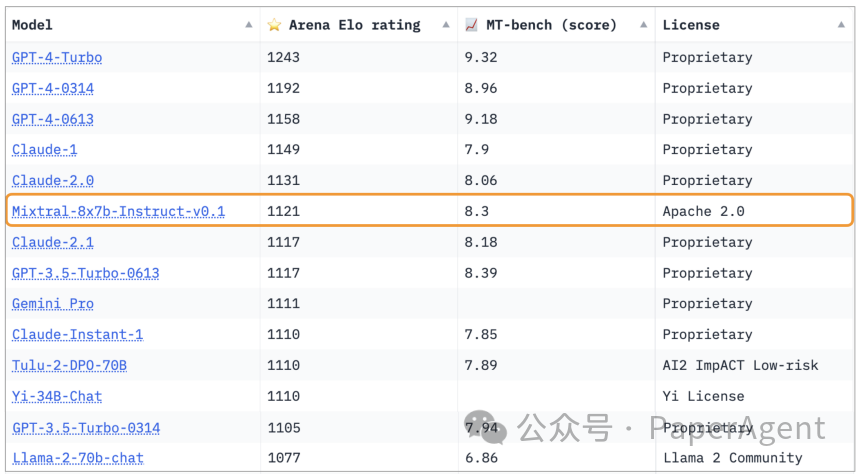Open the GPT-3.5-Turbo-0613 link
Screen dimensions: 862x474
[86, 273]
